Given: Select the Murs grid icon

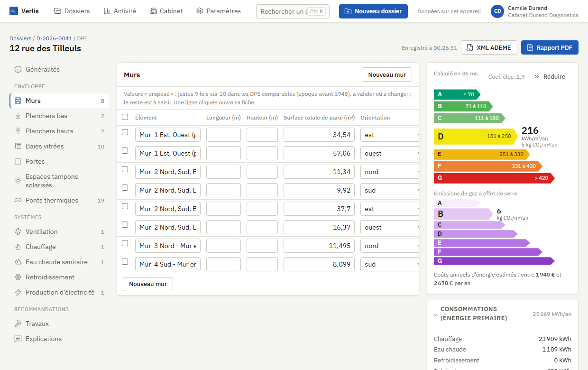Looking at the screenshot, I should point(18,101).
